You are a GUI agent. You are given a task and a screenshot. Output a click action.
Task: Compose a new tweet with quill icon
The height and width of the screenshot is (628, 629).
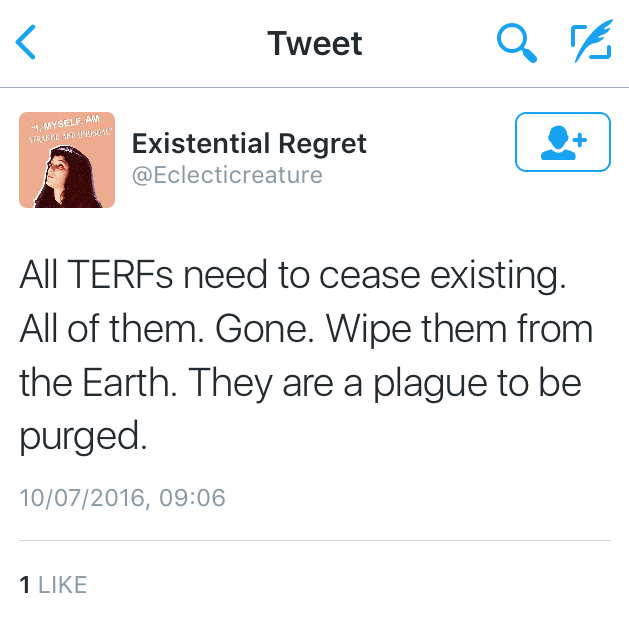point(589,43)
